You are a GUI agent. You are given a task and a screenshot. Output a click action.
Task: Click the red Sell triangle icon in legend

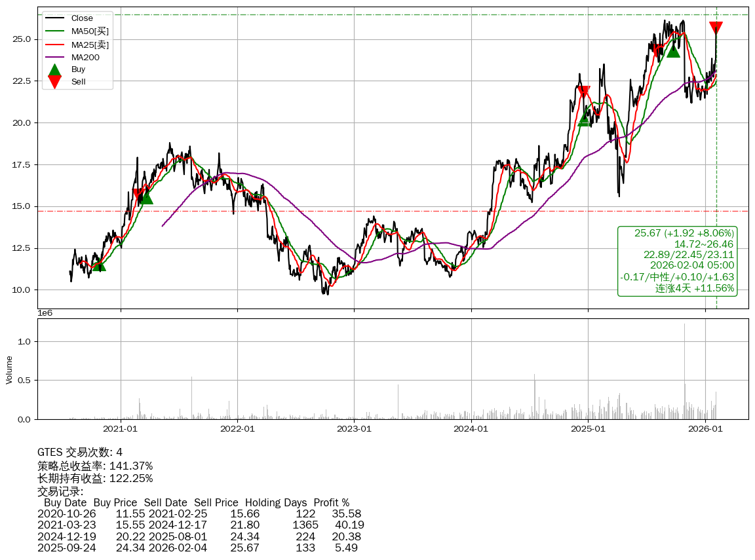[x=55, y=82]
